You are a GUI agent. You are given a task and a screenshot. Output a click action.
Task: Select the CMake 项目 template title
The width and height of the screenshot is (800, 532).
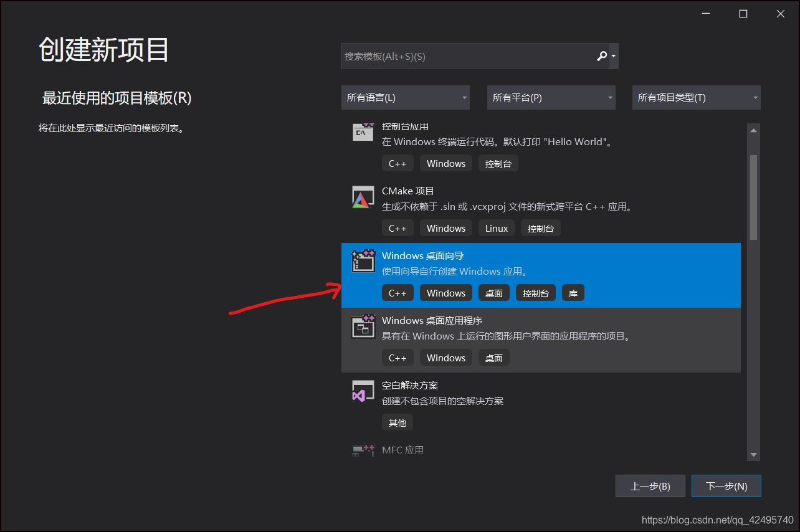408,191
